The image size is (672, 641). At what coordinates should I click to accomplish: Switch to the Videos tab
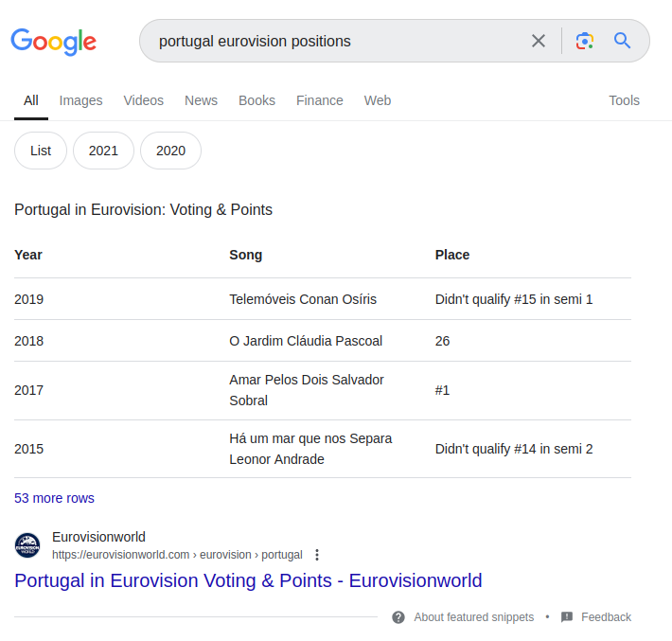(x=143, y=100)
